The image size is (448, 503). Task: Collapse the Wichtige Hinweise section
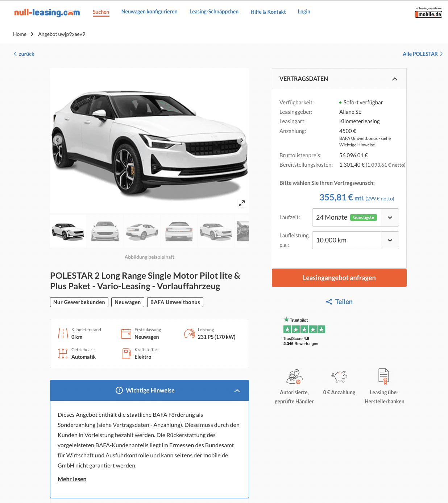[237, 391]
